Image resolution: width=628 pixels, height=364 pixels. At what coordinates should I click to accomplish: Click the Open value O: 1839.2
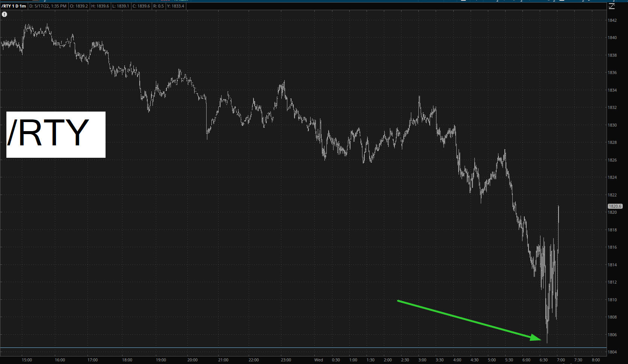pos(79,6)
